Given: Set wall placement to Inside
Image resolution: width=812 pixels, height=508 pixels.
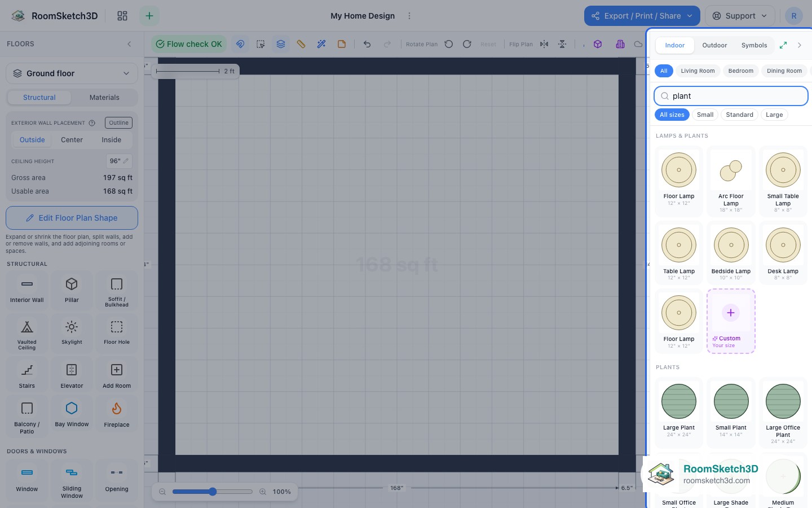Looking at the screenshot, I should 112,140.
